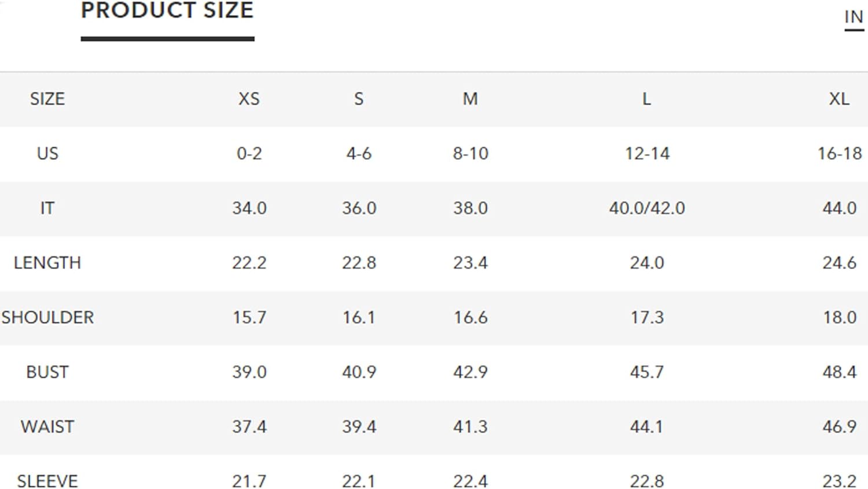Click the 40.0/42.0 IT value
868x489 pixels.
646,208
